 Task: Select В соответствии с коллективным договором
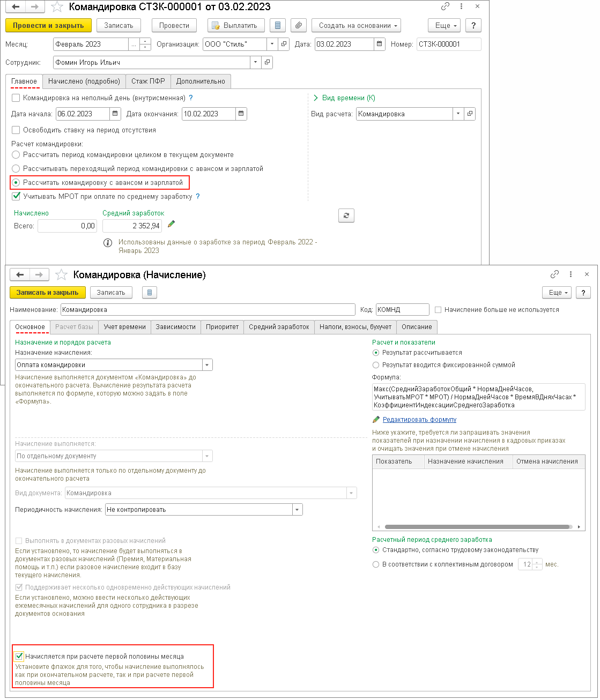point(376,564)
